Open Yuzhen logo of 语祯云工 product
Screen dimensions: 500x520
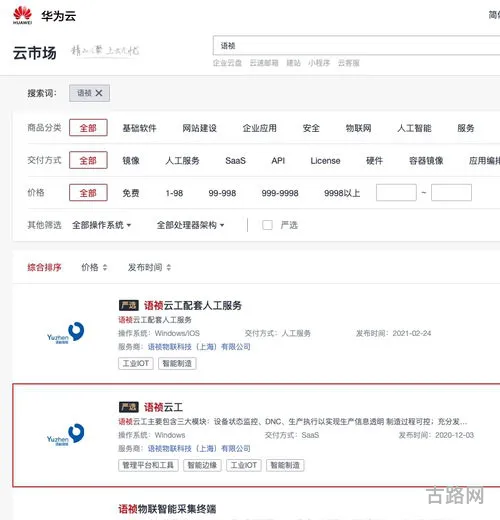click(66, 435)
